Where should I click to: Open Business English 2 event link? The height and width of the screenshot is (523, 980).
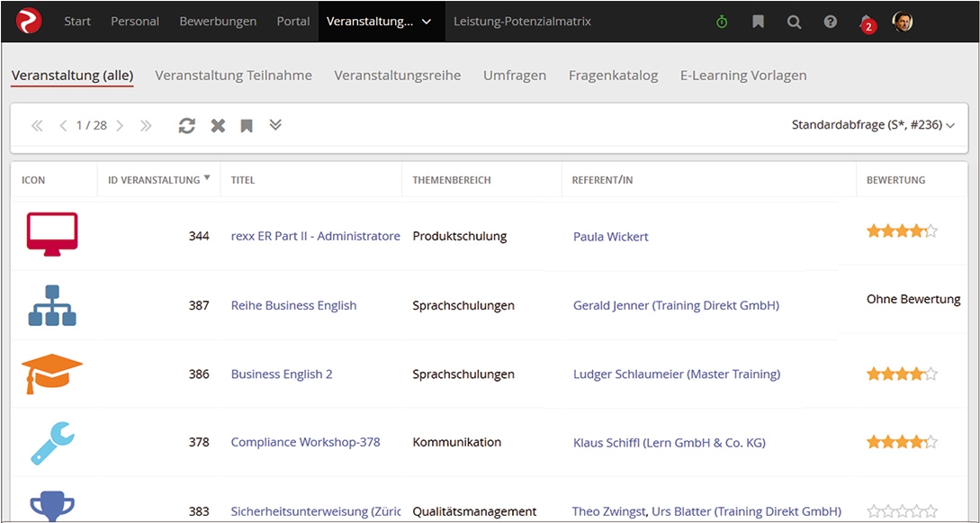(282, 374)
